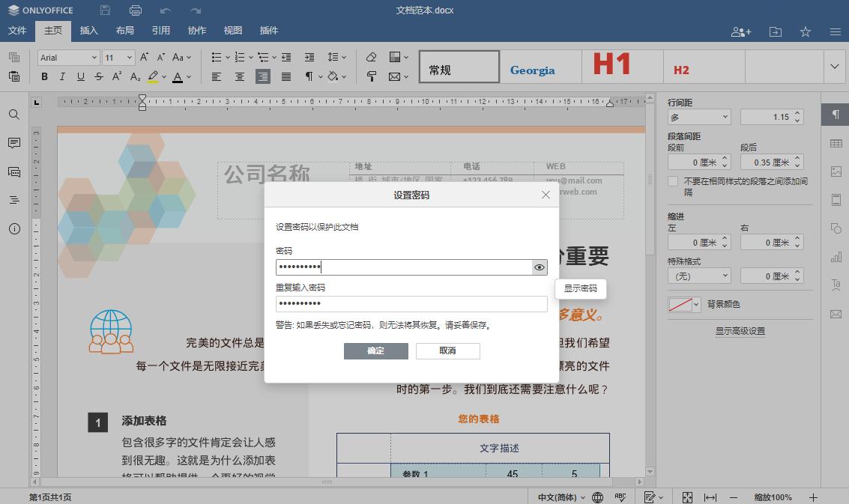Confirm the password with 确定 button

pos(375,350)
